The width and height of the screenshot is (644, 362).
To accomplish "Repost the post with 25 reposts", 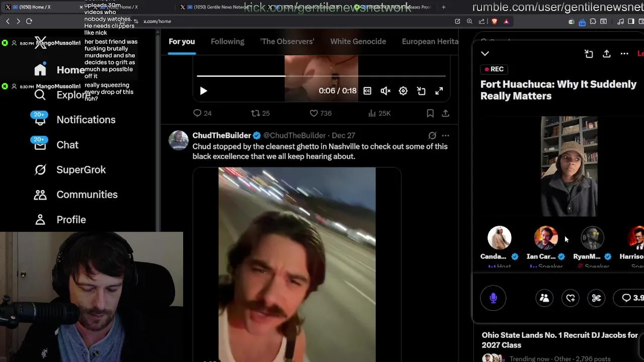I will pos(260,114).
